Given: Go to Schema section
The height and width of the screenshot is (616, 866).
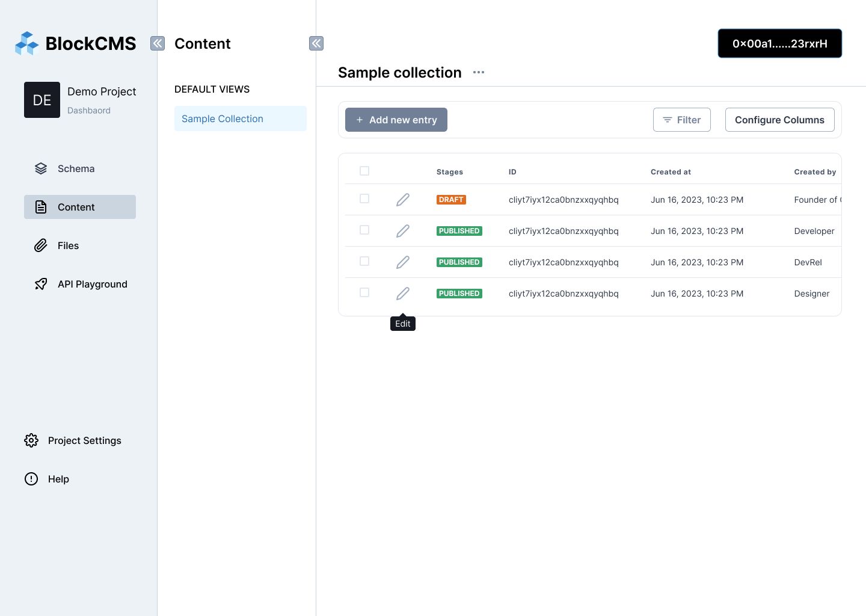Looking at the screenshot, I should tap(80, 168).
